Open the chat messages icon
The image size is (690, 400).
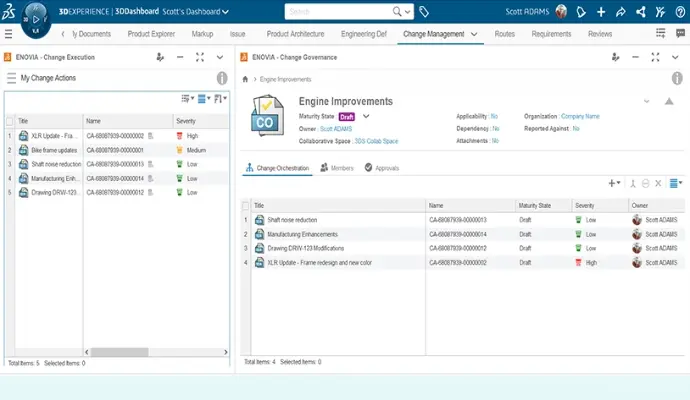(680, 33)
